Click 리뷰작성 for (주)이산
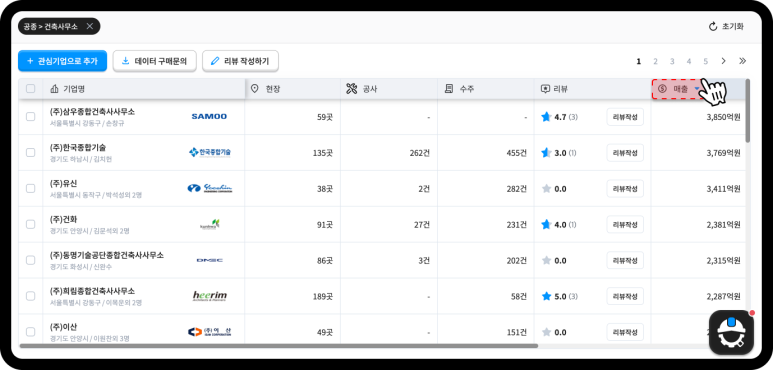Viewport: 773px width, 370px height. 625,332
